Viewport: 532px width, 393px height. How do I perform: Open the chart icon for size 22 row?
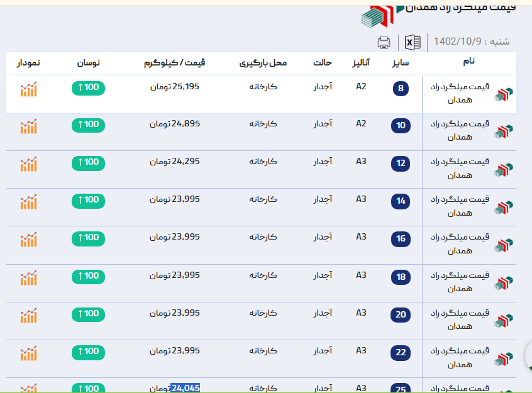tap(28, 353)
